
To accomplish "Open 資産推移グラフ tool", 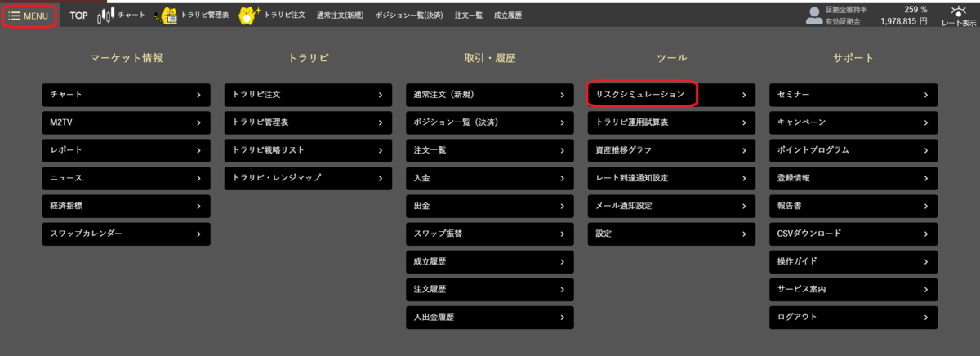I will point(671,150).
